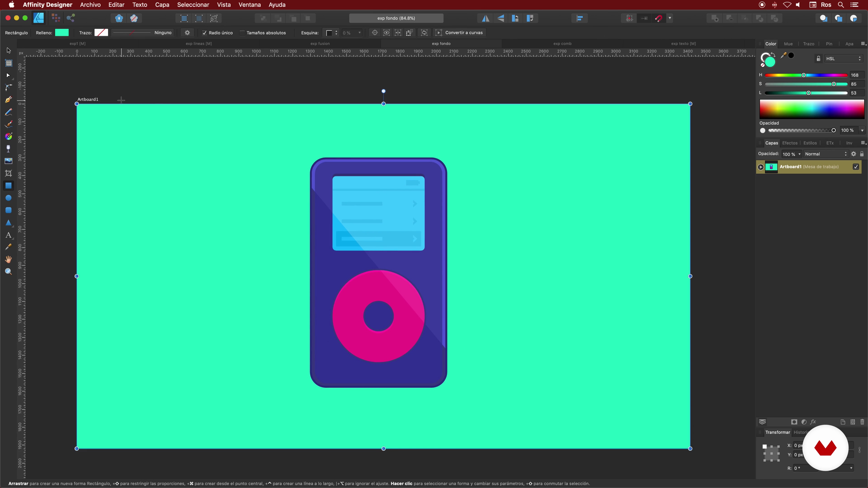
Task: Expand the Artboard1 layer group
Action: [760, 167]
